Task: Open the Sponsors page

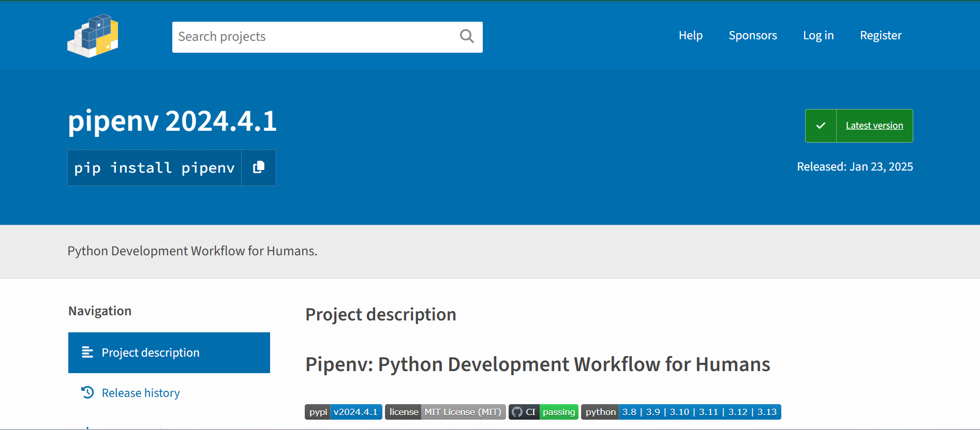Action: 752,36
